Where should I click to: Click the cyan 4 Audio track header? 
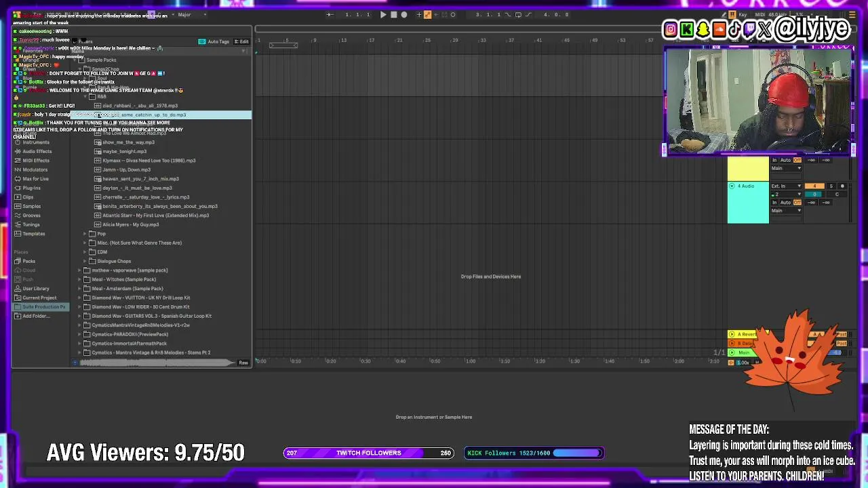tap(748, 202)
